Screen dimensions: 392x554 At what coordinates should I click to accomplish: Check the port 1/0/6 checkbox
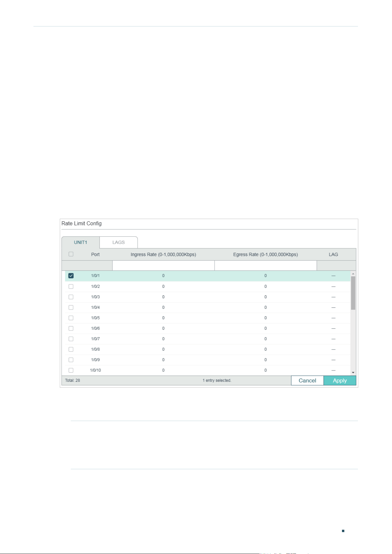pos(71,328)
